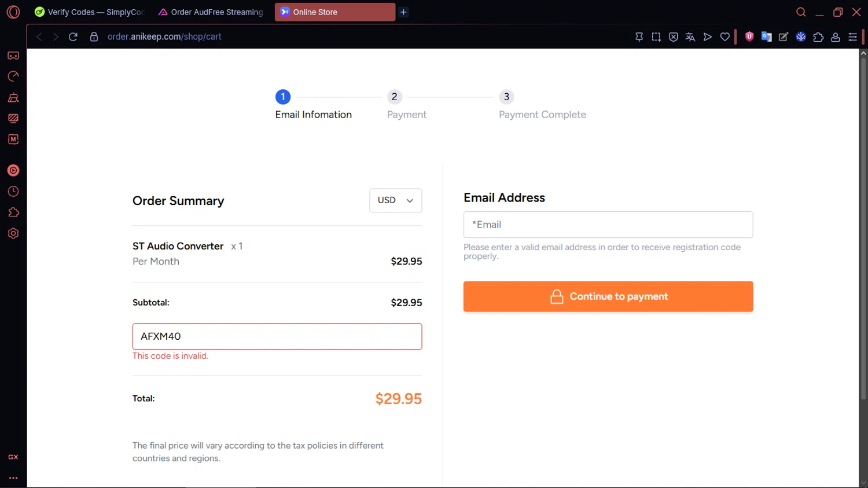View site security lock icon
868x488 pixels.
[x=94, y=36]
